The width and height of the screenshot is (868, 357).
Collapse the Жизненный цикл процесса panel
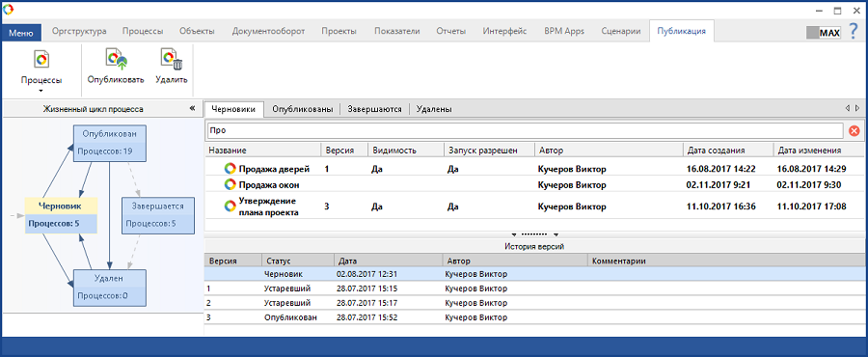point(192,108)
